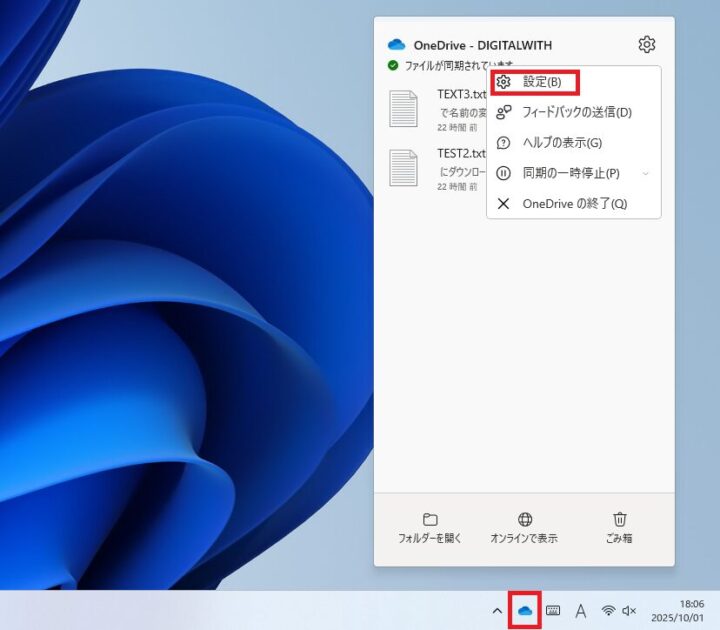Click the TEXT3.txt file icon

[x=404, y=108]
